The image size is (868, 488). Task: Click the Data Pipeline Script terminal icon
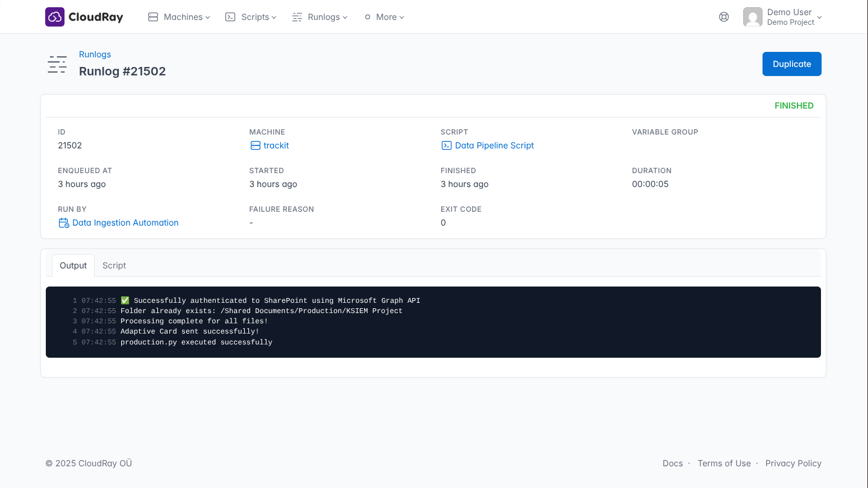446,145
